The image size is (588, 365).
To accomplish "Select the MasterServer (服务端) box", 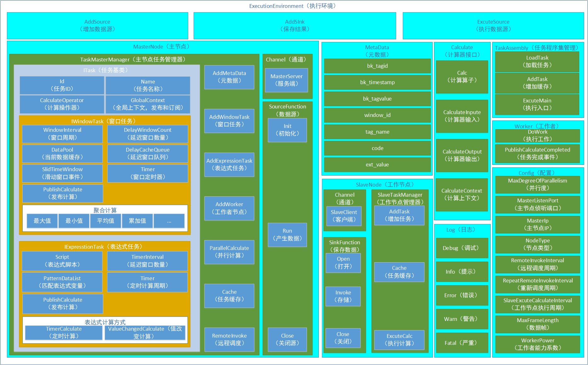I will pos(286,80).
